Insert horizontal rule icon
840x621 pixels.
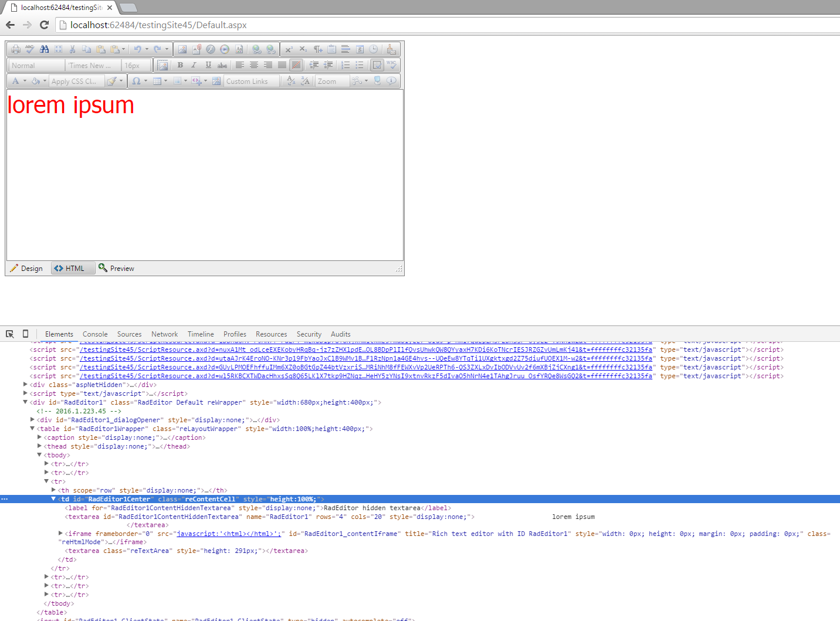pos(346,49)
